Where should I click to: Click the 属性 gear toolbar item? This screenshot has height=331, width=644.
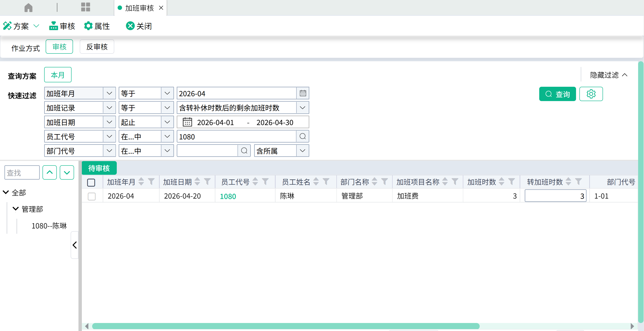(x=97, y=26)
